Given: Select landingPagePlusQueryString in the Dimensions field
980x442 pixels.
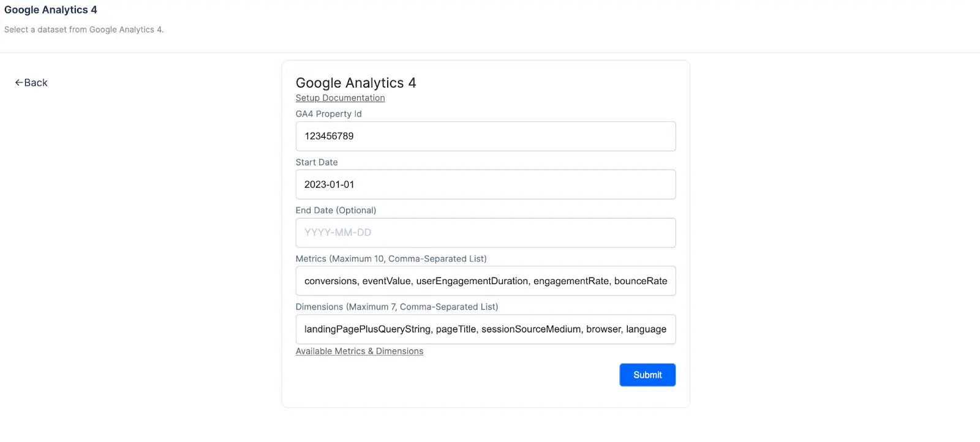Looking at the screenshot, I should tap(366, 329).
